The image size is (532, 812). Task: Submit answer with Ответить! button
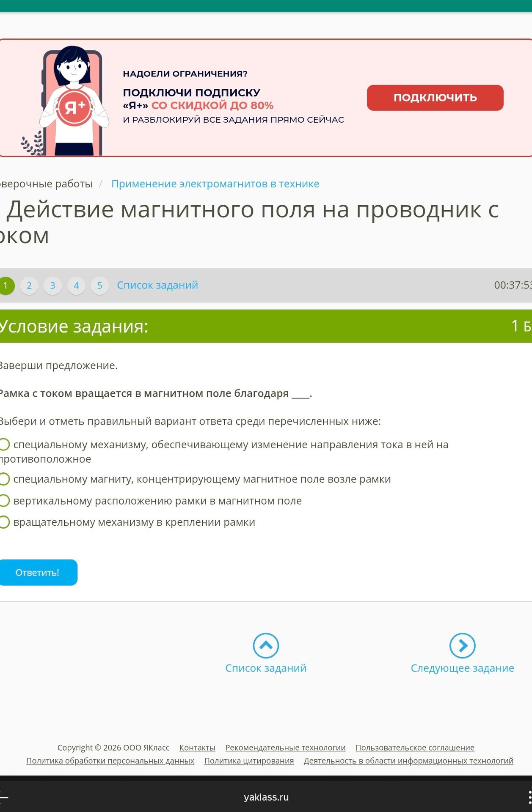pos(38,573)
